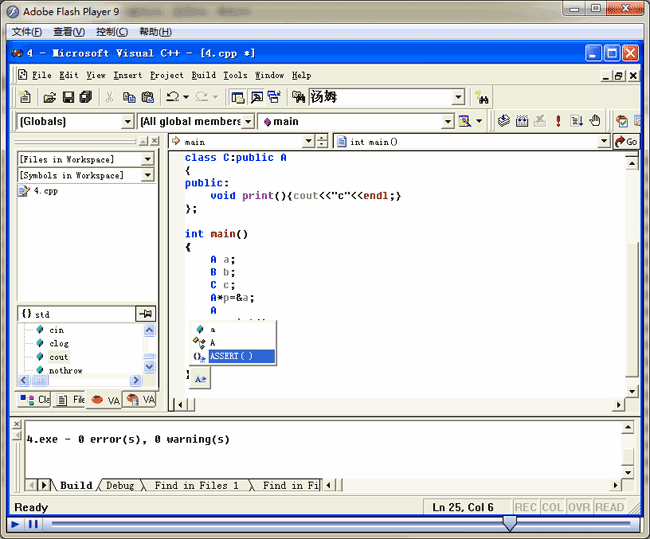The height and width of the screenshot is (539, 650).
Task: Click the Paste clipboard icon
Action: point(147,97)
